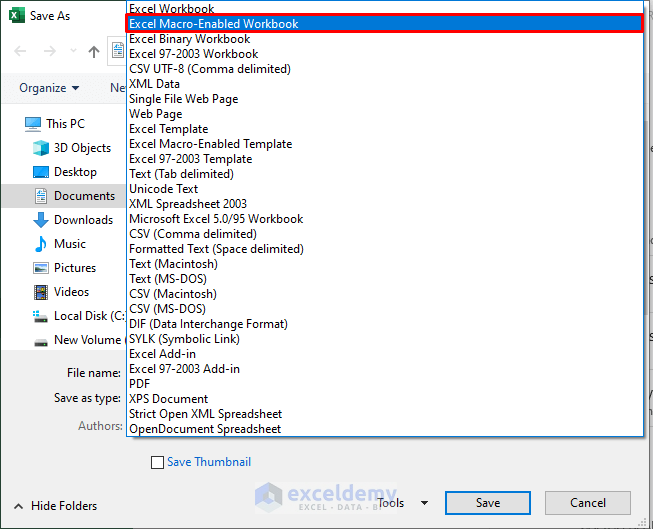653x529 pixels.
Task: Open the Tools dropdown arrow
Action: (424, 503)
